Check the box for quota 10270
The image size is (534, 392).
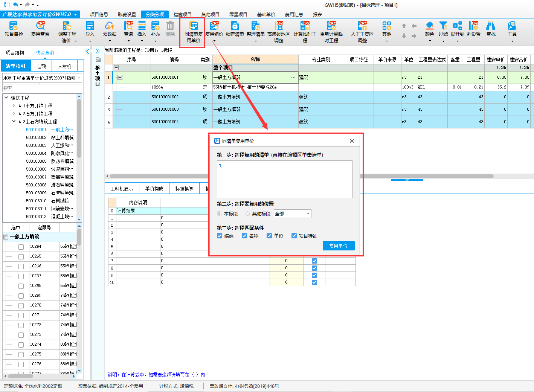tap(21, 306)
